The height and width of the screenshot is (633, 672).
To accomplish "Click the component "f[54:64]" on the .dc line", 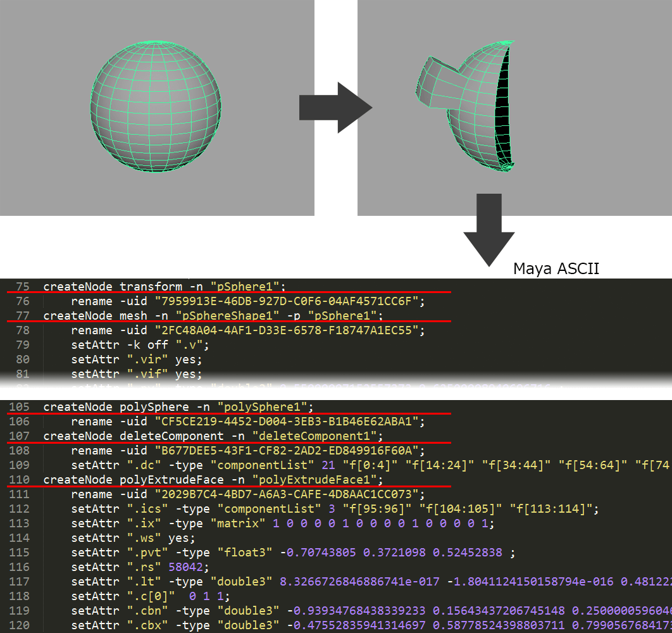I will pyautogui.click(x=593, y=465).
